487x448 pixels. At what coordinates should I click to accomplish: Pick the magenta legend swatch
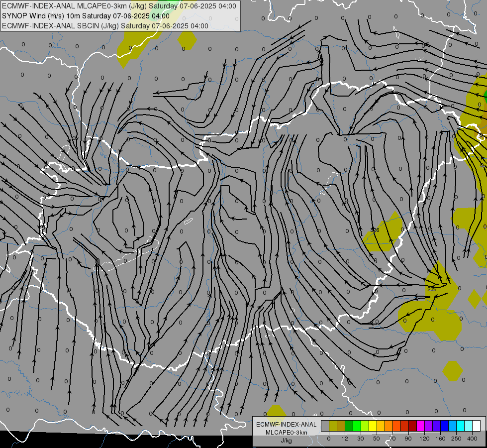click(x=420, y=426)
